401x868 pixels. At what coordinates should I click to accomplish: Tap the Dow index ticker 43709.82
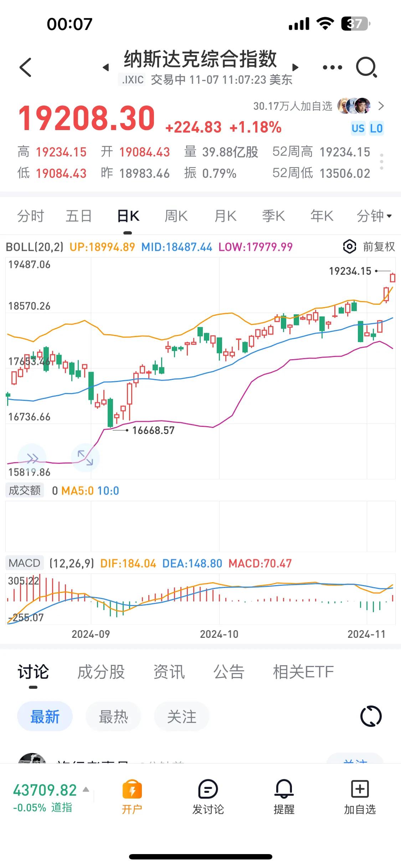(x=45, y=790)
